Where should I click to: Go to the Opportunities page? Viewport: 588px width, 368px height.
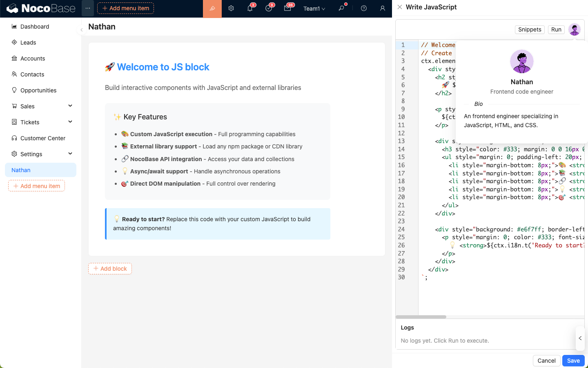[38, 90]
